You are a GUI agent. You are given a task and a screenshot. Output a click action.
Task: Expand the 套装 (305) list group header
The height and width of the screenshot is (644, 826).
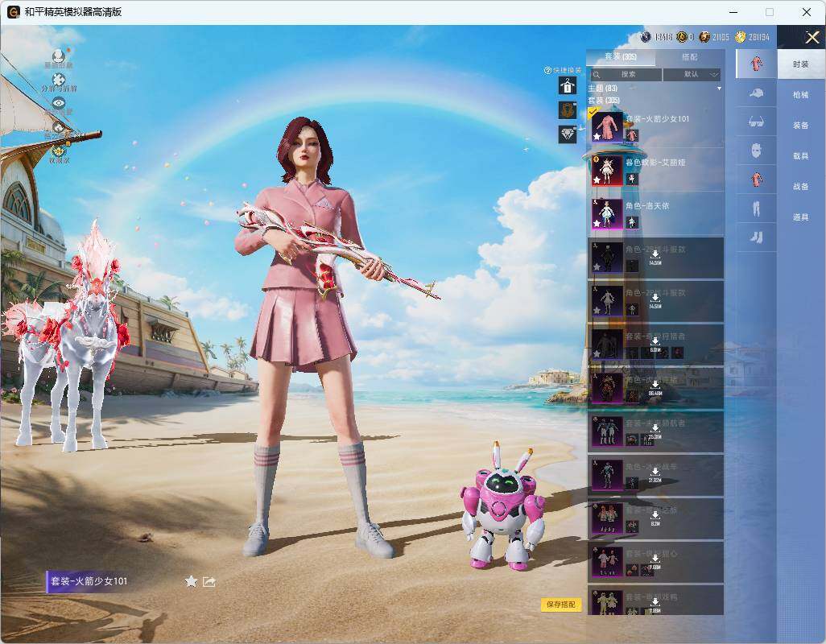(x=604, y=100)
